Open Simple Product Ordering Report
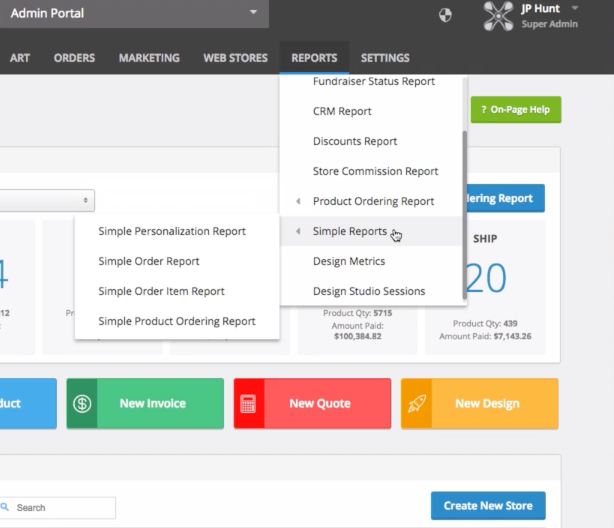The width and height of the screenshot is (614, 528). click(177, 322)
